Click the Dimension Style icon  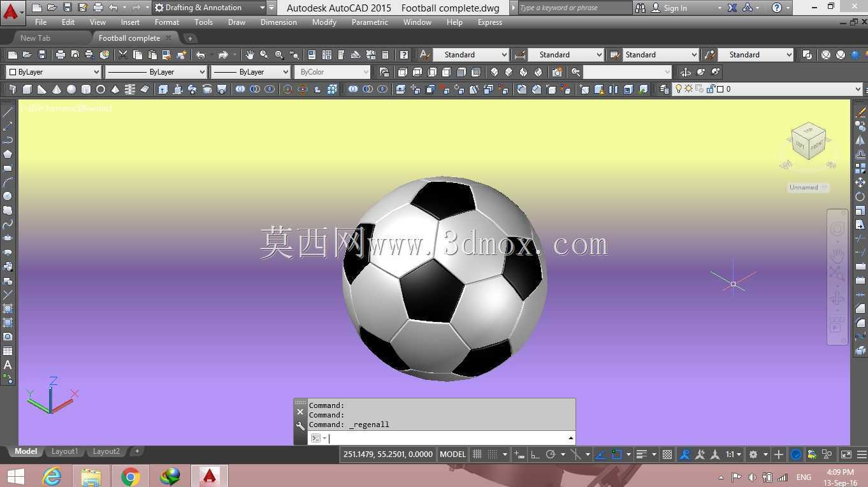click(519, 55)
